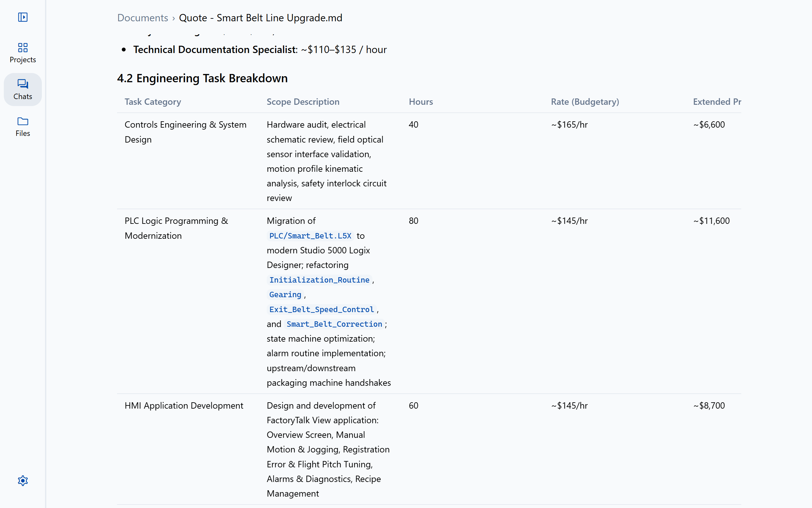Click the '40' hours cell

[x=413, y=125]
